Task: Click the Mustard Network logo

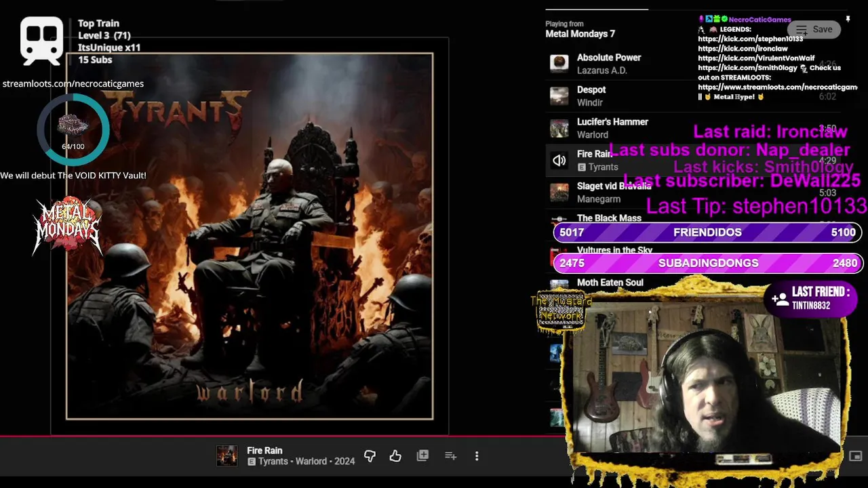Action: click(x=561, y=310)
